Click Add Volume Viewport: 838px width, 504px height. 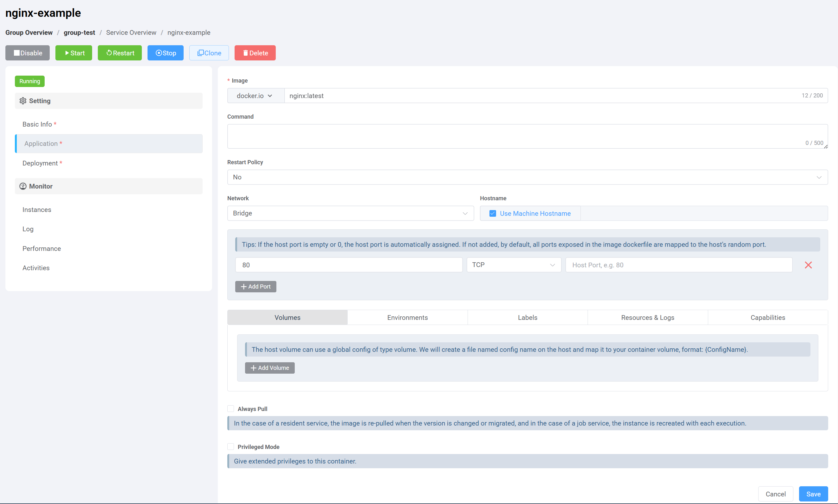pos(270,368)
